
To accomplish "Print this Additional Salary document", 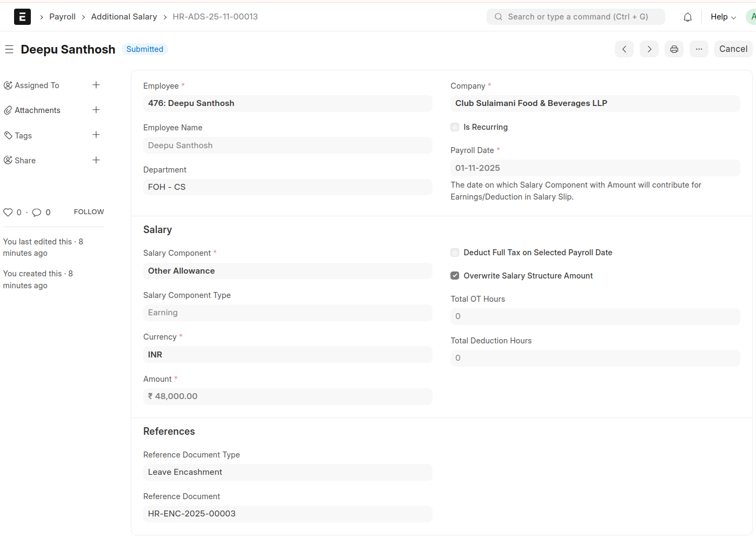I will pyautogui.click(x=674, y=49).
